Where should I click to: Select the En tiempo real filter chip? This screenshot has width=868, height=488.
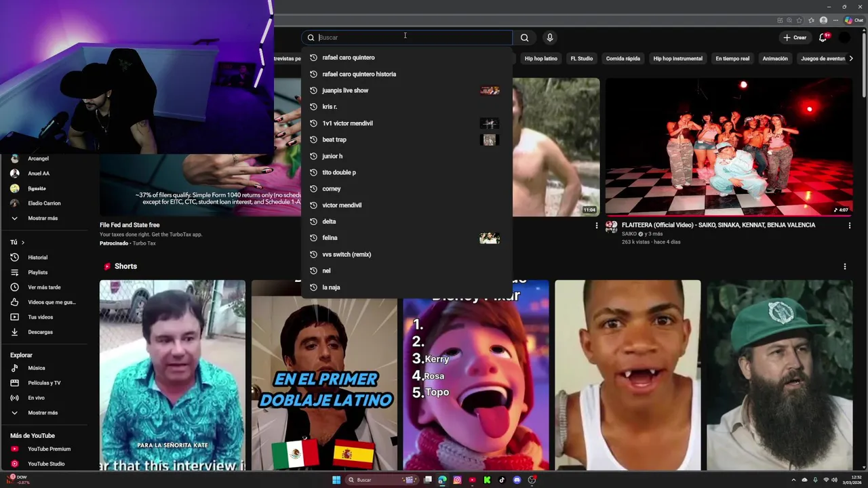732,59
